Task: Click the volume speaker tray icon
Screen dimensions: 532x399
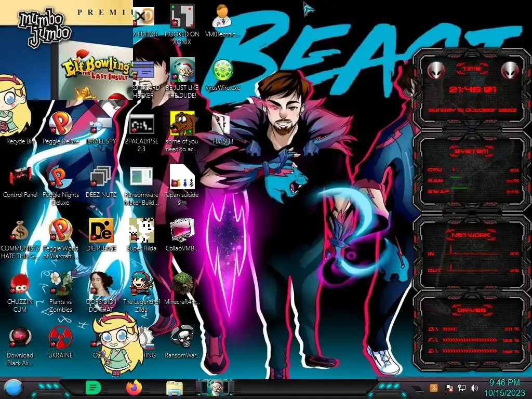Action: 474,388
